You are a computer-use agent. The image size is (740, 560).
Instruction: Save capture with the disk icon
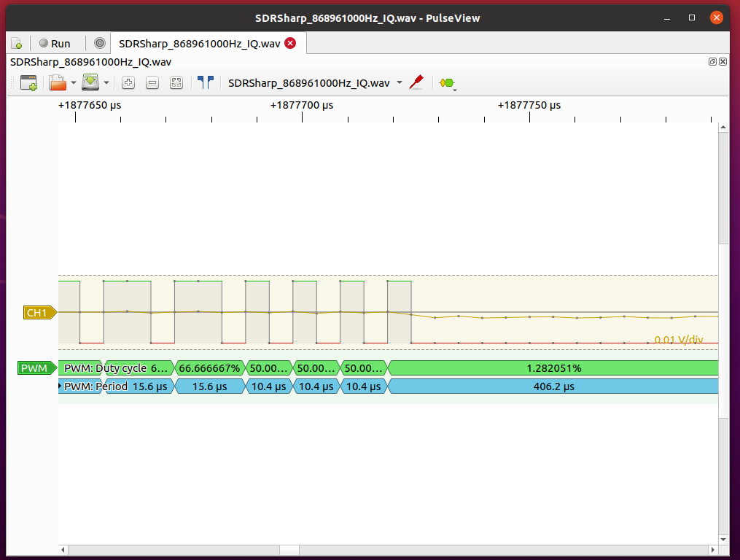(90, 82)
